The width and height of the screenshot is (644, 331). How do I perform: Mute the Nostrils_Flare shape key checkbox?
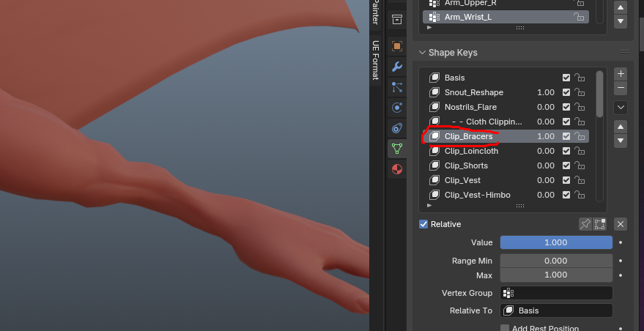pos(566,107)
